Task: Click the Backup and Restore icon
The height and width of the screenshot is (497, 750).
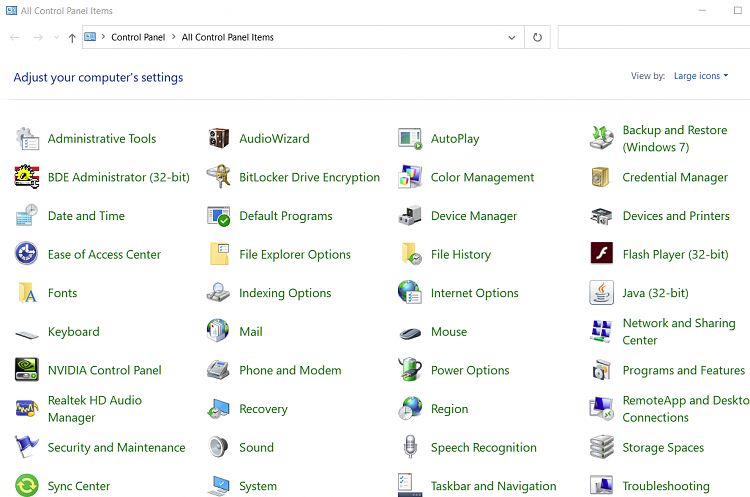Action: click(601, 139)
